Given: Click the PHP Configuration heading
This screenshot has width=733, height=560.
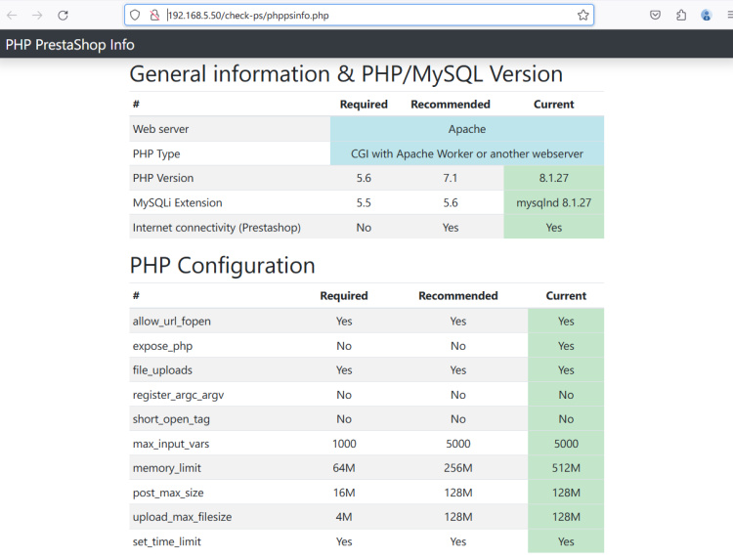Looking at the screenshot, I should [x=222, y=266].
